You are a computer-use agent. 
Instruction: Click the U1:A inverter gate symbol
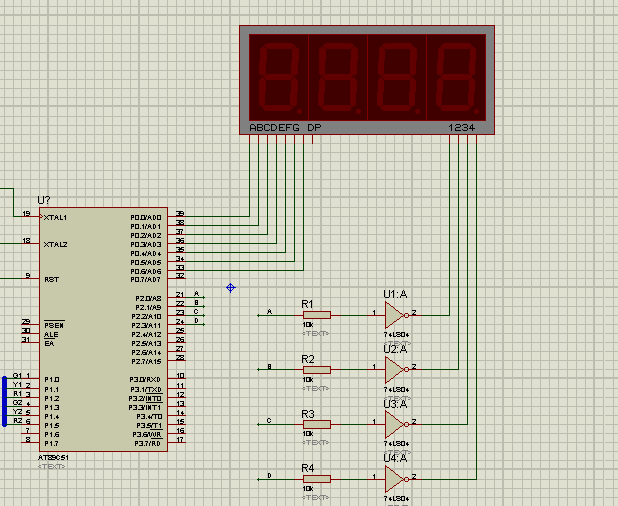tap(395, 315)
